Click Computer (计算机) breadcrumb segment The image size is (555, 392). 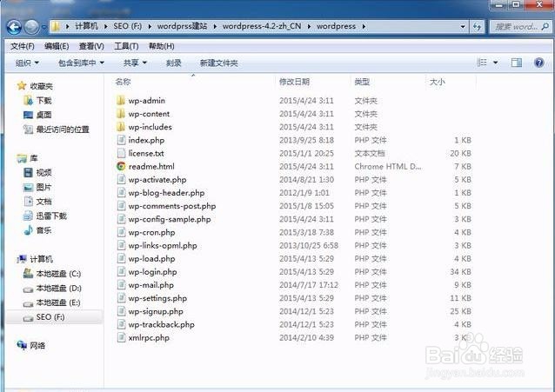coord(87,26)
